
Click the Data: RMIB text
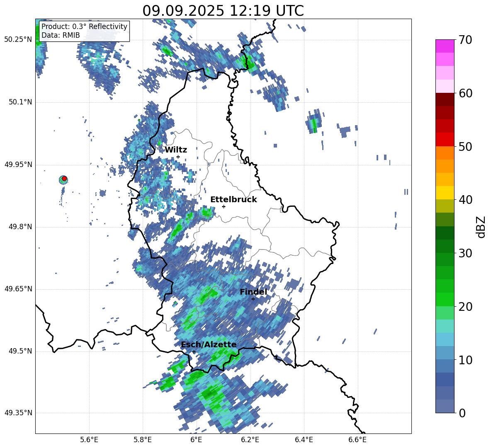pos(61,35)
